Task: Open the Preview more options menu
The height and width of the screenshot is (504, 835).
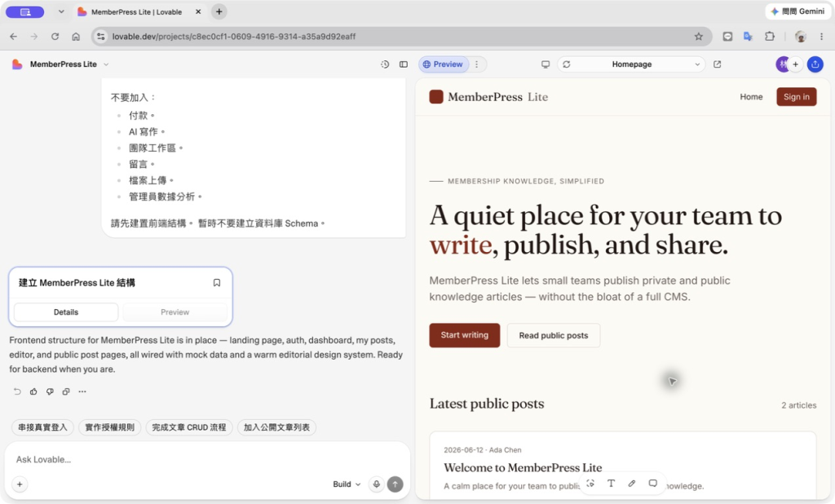Action: tap(476, 64)
